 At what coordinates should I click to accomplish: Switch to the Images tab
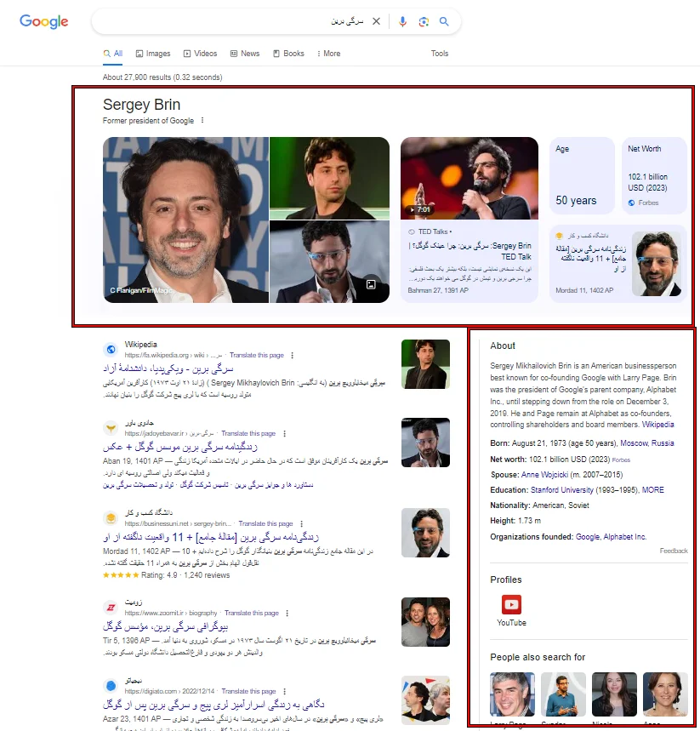[x=153, y=54]
